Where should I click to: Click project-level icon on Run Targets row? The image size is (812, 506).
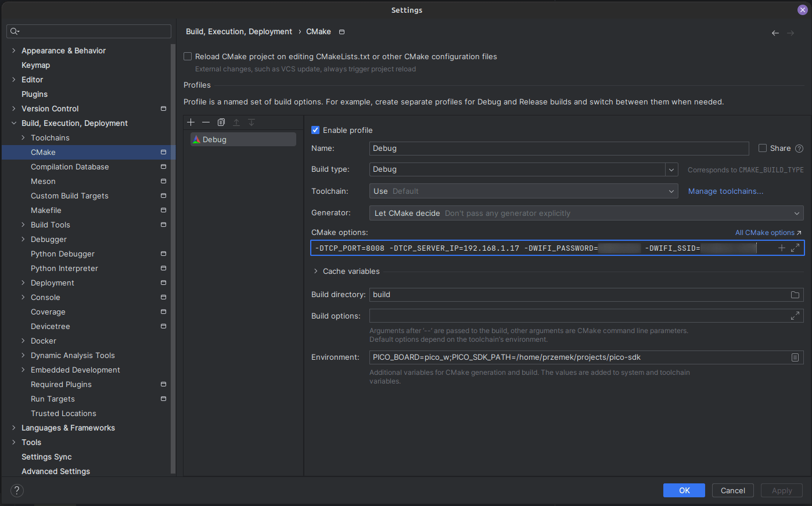coord(163,399)
